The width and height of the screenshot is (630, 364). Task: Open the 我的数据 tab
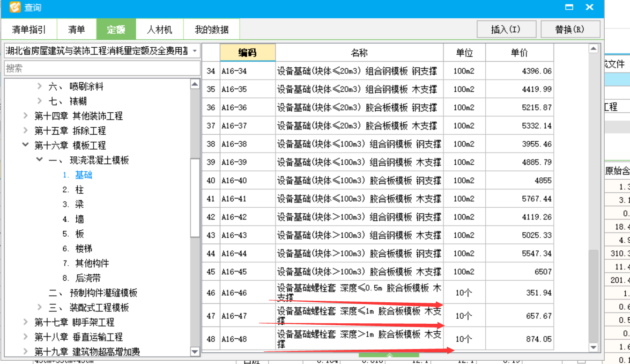coord(212,29)
